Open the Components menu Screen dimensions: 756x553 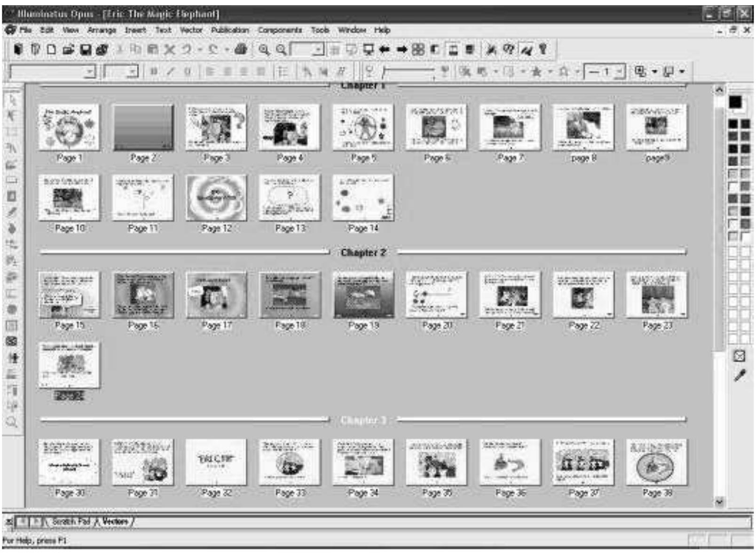pos(280,30)
